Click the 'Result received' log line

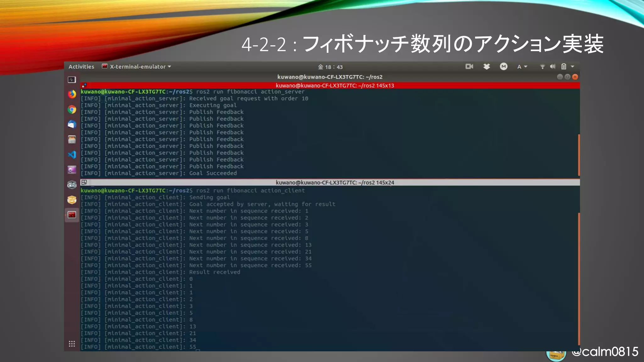(x=214, y=272)
